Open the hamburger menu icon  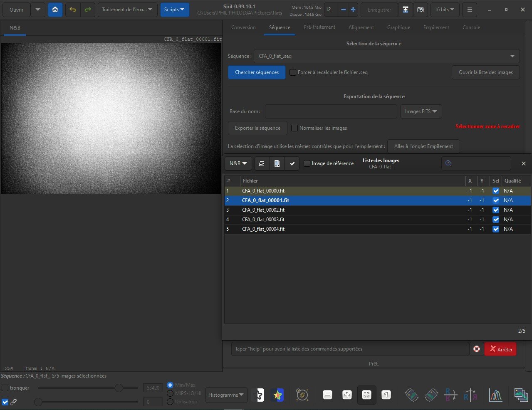pyautogui.click(x=469, y=10)
